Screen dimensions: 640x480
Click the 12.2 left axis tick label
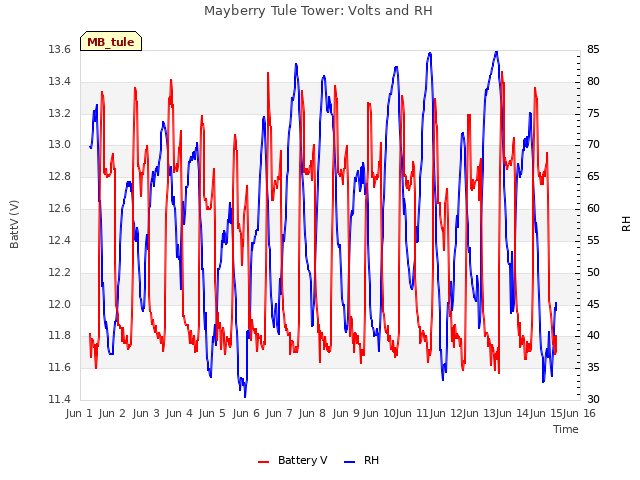coord(60,272)
